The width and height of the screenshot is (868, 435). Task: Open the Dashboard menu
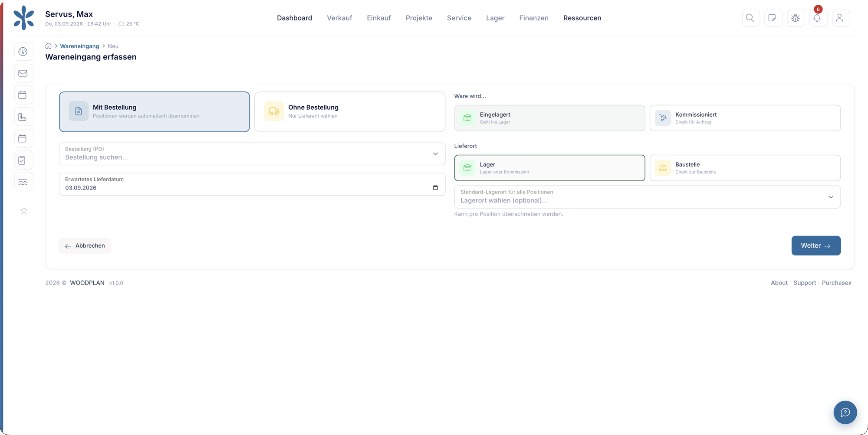295,18
